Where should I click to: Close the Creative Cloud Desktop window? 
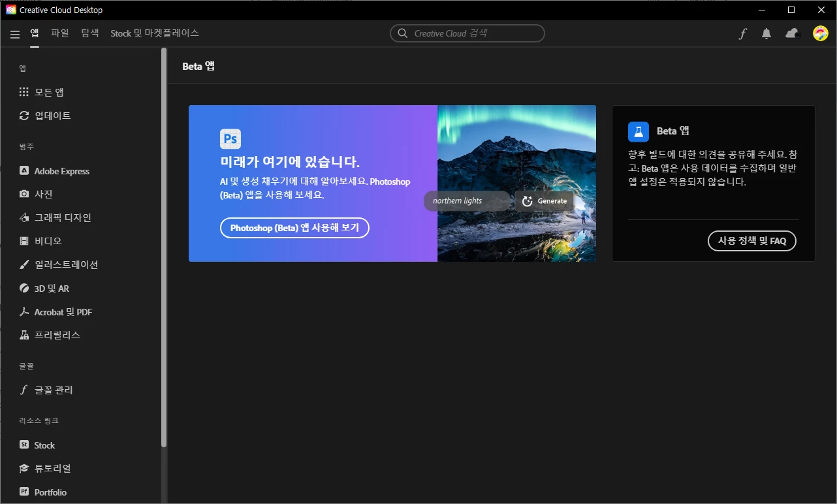[821, 10]
